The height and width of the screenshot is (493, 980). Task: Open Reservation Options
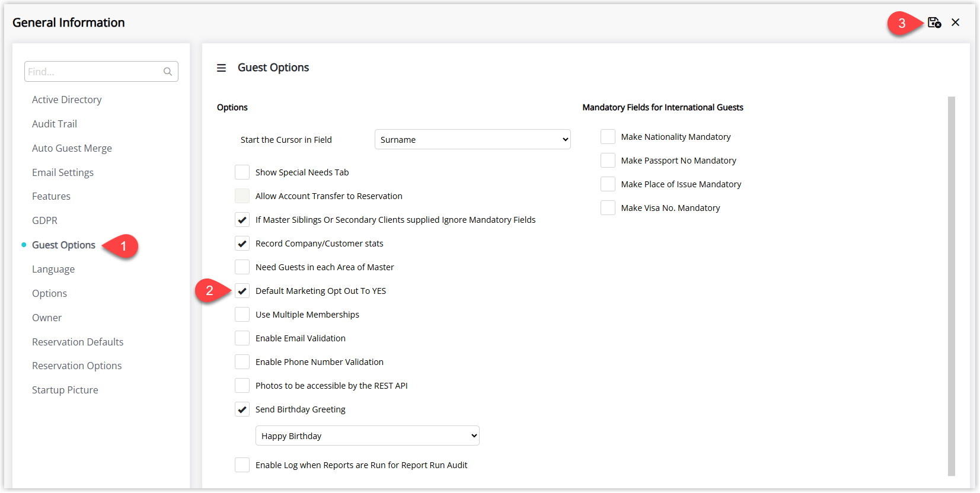(x=77, y=366)
